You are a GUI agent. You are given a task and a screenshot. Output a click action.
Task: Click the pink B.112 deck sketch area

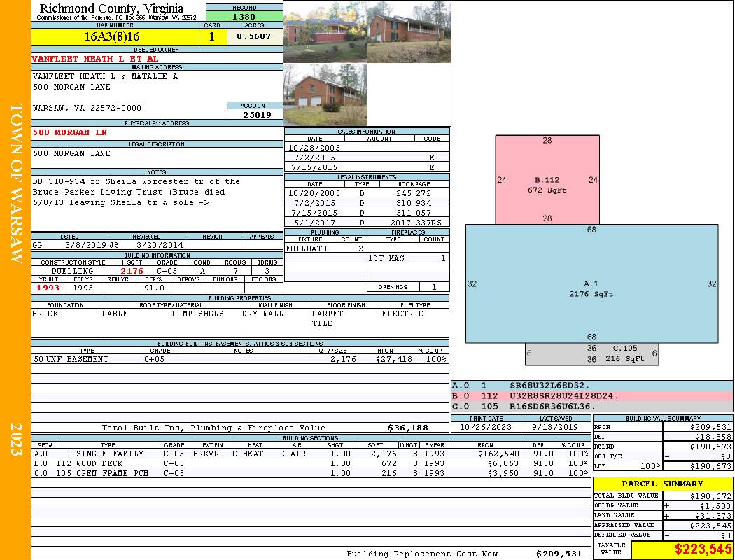tap(547, 180)
